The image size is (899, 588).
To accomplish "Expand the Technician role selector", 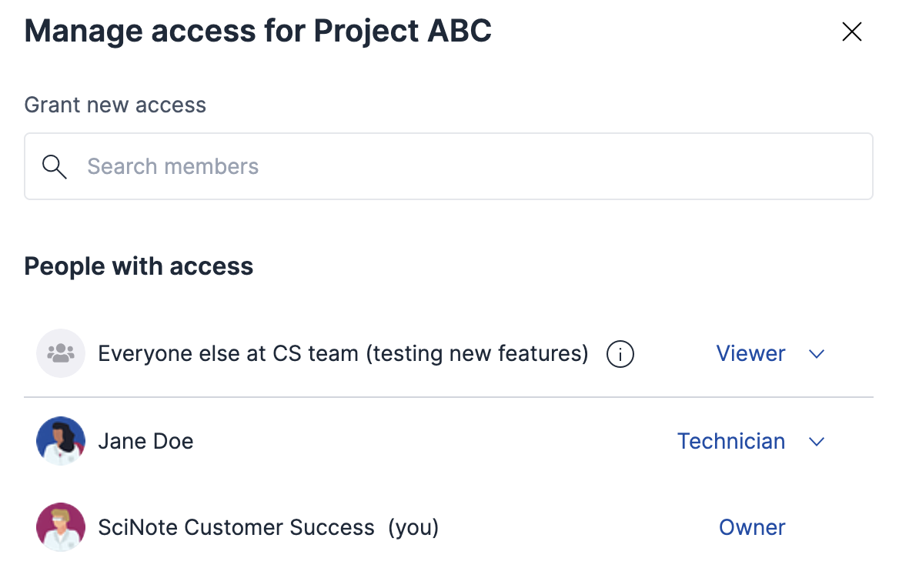I will click(751, 441).
